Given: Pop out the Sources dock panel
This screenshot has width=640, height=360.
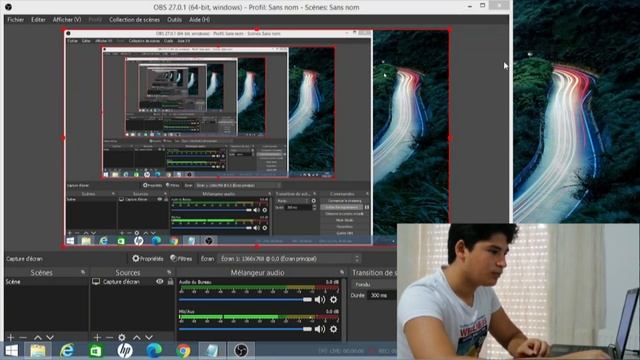Looking at the screenshot, I should [169, 272].
